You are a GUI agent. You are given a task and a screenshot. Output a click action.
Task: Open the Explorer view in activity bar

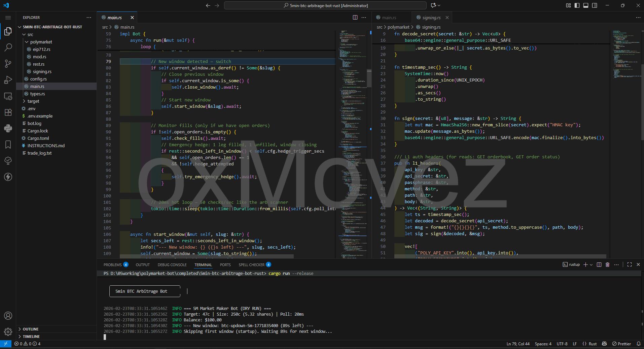tap(8, 31)
